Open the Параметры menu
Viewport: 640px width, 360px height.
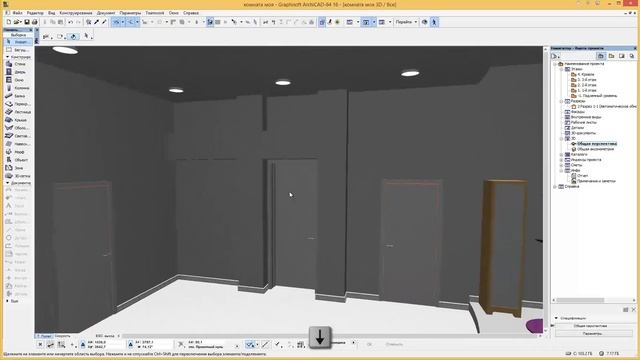pos(130,13)
